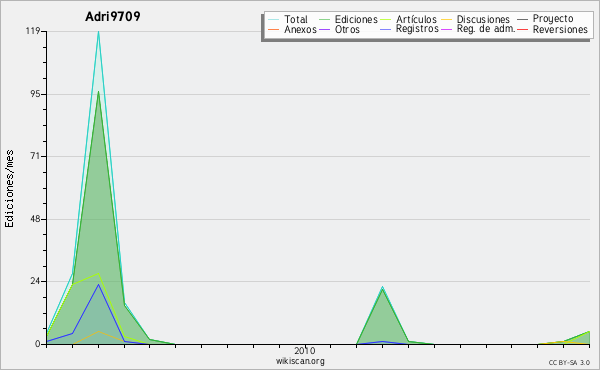600x370 pixels.
Task: Click the cyan Total line swatch
Action: (x=274, y=19)
